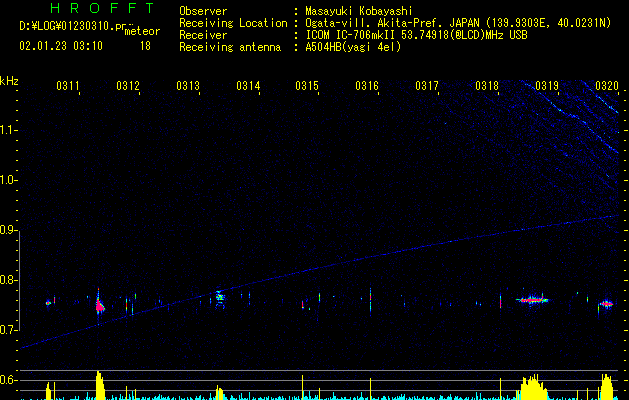Click the meteor label
The width and height of the screenshot is (629, 400).
click(142, 31)
